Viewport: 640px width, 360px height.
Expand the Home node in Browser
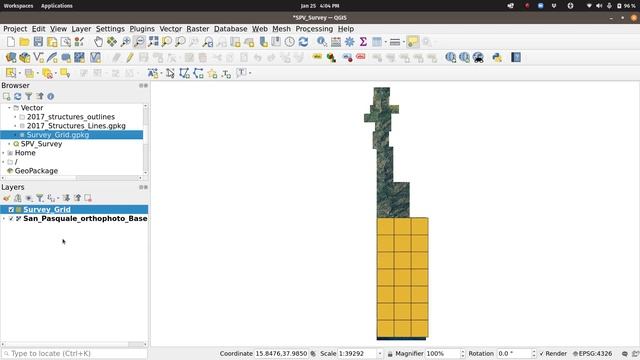tap(4, 153)
